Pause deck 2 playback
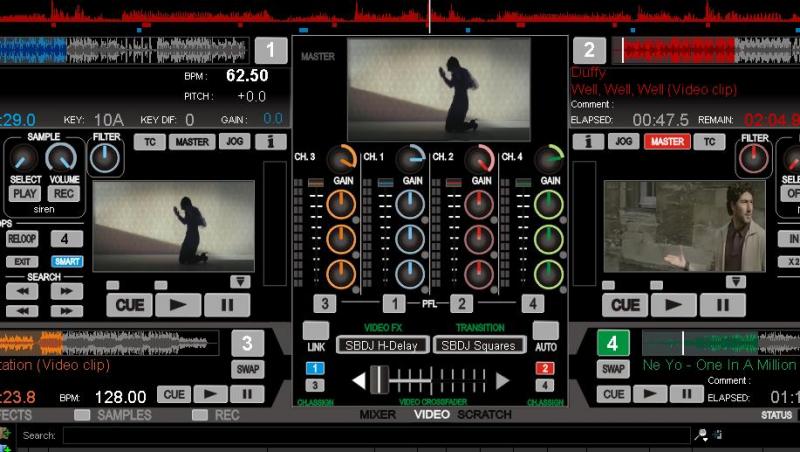This screenshot has width=800, height=452. pos(722,305)
